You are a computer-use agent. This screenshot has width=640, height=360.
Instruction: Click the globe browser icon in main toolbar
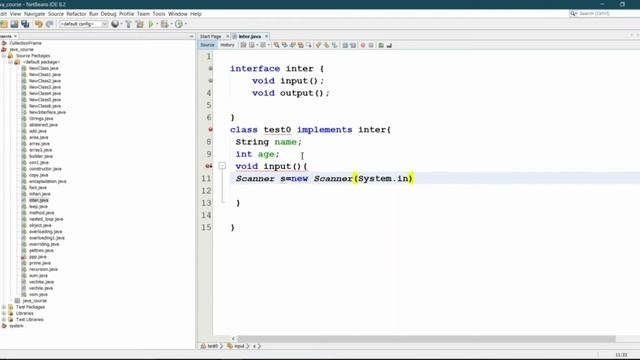pyautogui.click(x=115, y=24)
